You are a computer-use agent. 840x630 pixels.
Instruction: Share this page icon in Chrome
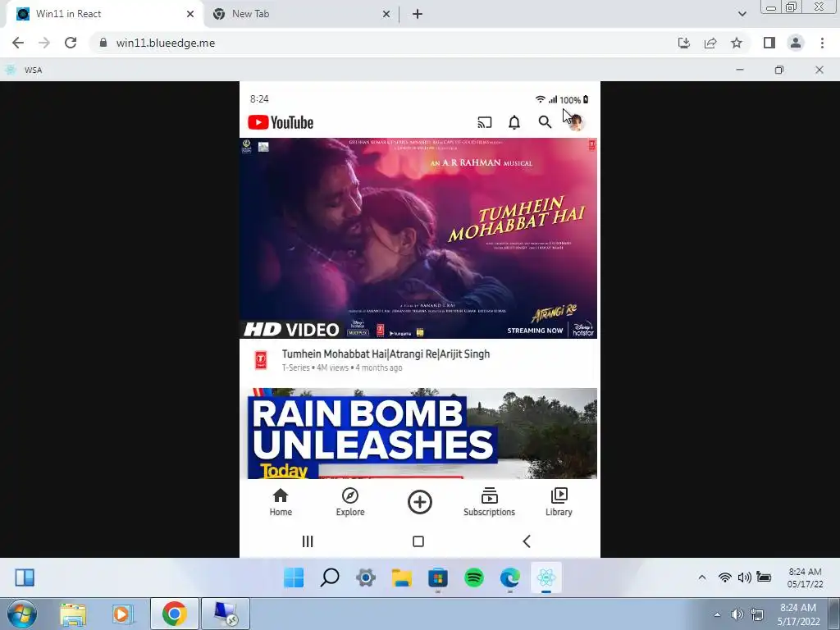(x=710, y=43)
